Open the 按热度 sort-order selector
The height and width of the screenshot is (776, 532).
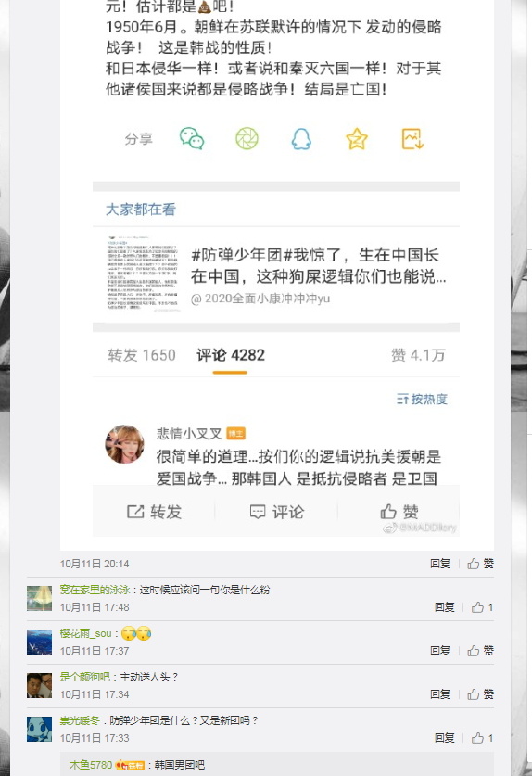pos(422,399)
